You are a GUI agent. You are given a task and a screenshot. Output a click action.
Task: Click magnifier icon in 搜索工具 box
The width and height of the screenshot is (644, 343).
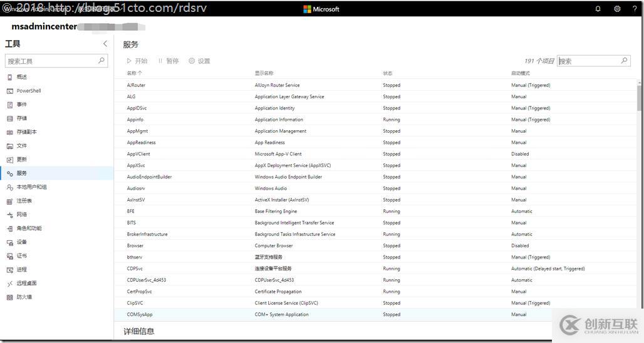coord(101,61)
